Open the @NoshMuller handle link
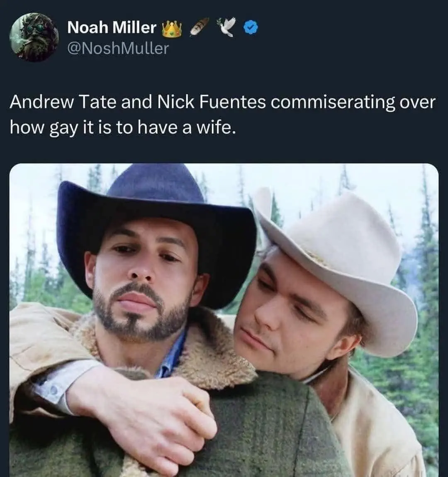Image resolution: width=448 pixels, height=477 pixels. click(x=118, y=49)
